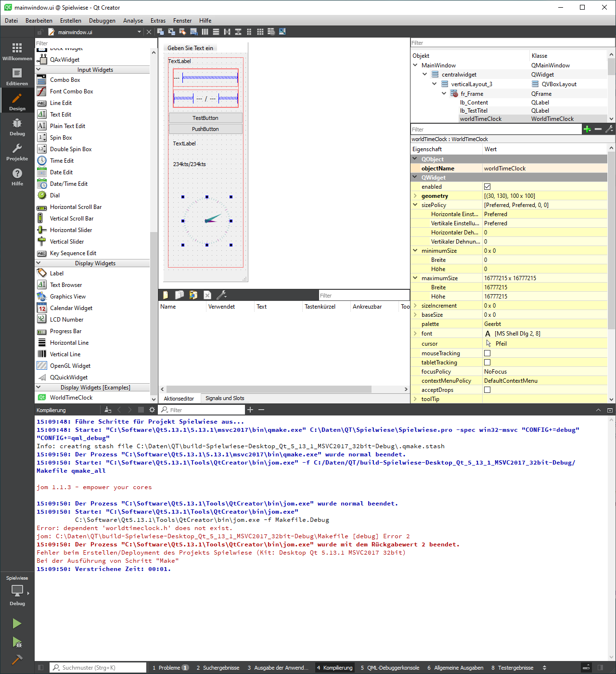Expand the font property

point(415,333)
